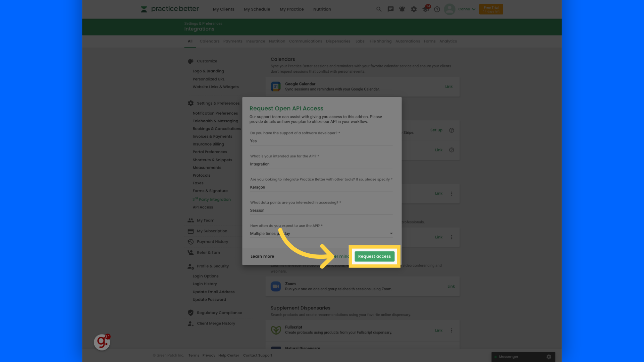644x362 pixels.
Task: Switch to the Automations tab
Action: pos(407,41)
